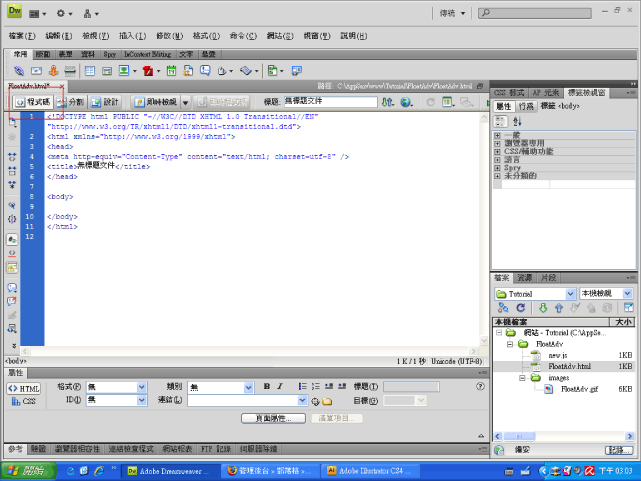Preview in browser globe icon

(405, 102)
